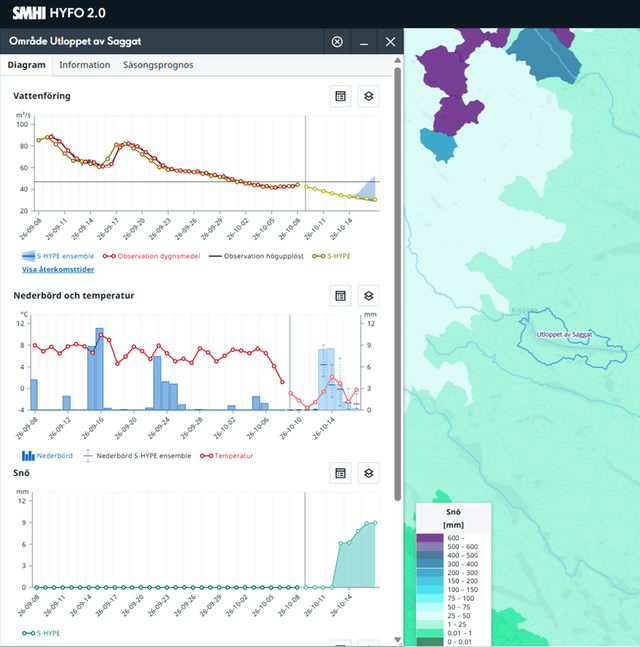Click the Snö chart heading

(21, 473)
